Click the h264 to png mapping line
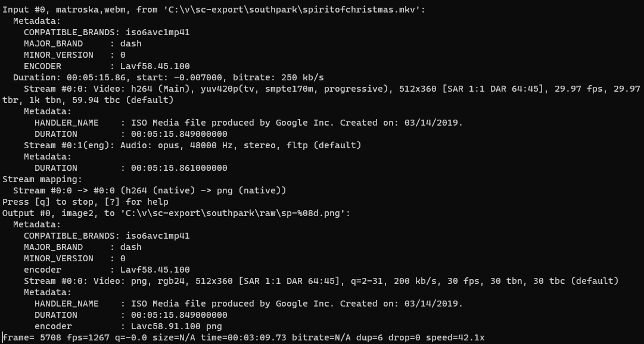The height and width of the screenshot is (344, 644). [x=150, y=190]
